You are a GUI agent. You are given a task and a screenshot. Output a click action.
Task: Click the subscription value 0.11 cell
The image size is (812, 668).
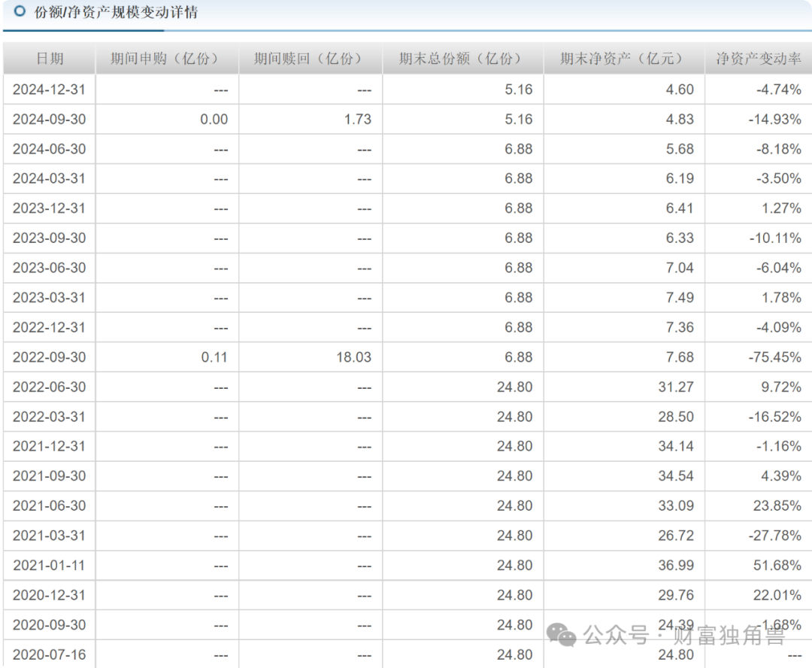pyautogui.click(x=216, y=357)
